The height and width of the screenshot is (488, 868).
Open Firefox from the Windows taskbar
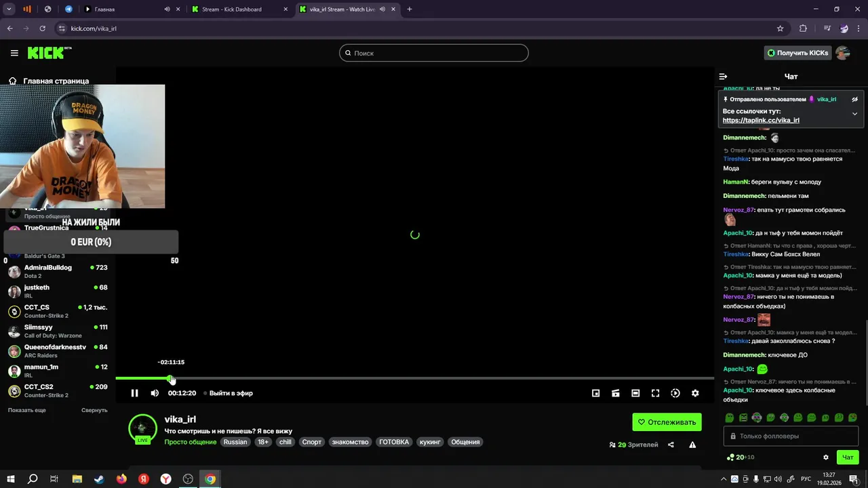click(x=121, y=479)
